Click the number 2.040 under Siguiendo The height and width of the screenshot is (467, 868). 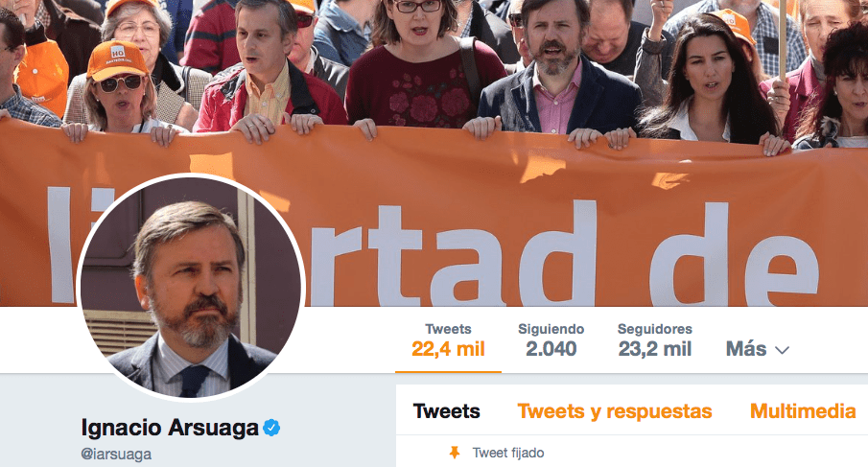(551, 349)
